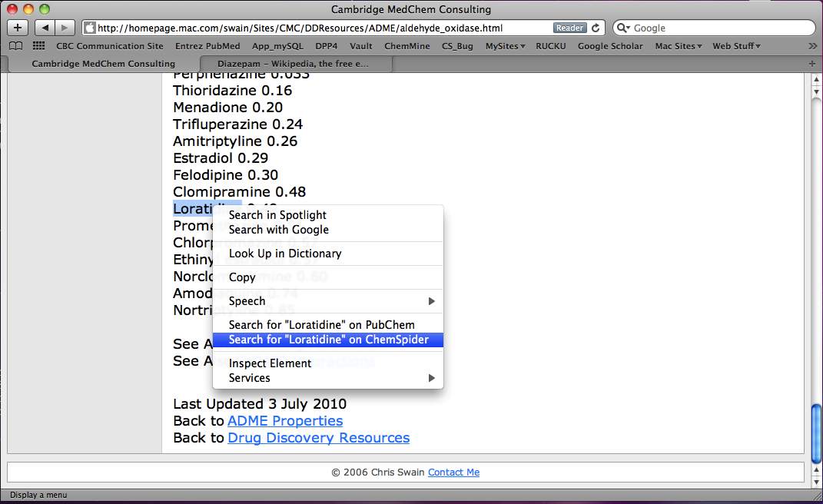823x504 pixels.
Task: Click the Contact Me link
Action: point(453,472)
